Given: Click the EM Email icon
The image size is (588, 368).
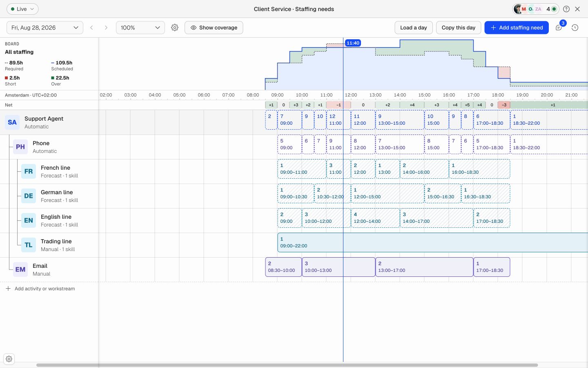Looking at the screenshot, I should point(20,269).
